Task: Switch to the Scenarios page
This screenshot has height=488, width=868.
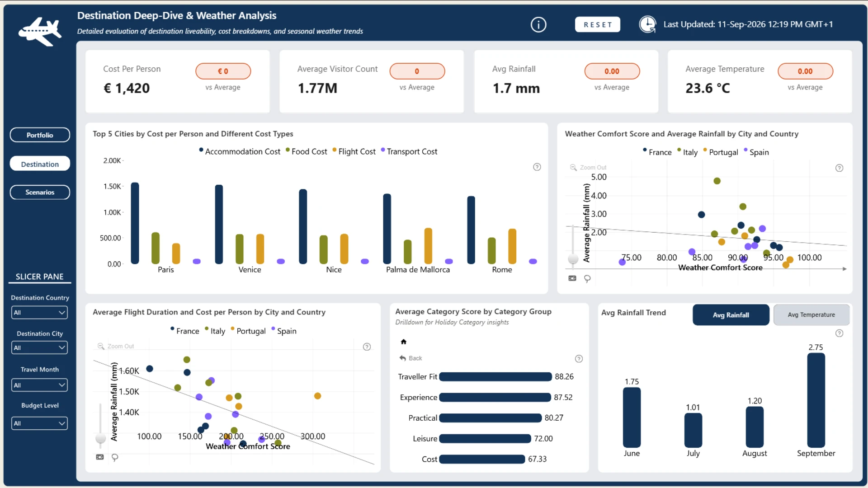Action: (40, 192)
